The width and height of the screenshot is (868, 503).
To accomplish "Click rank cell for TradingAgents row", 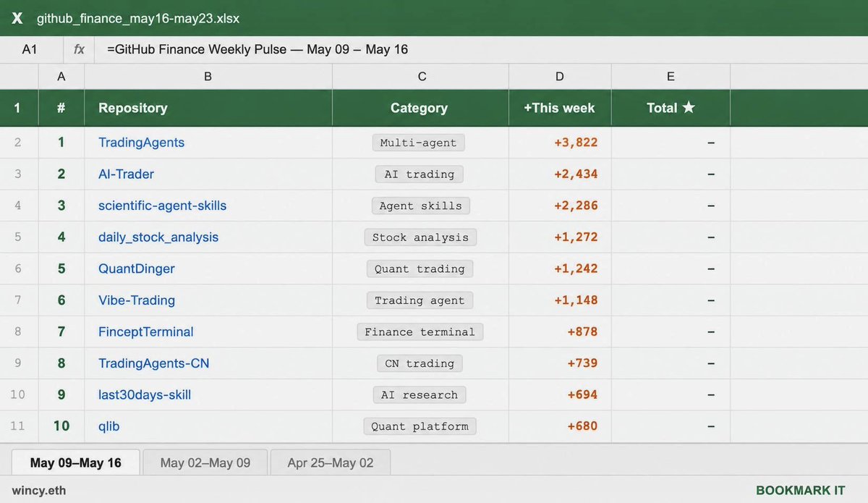I will [61, 143].
